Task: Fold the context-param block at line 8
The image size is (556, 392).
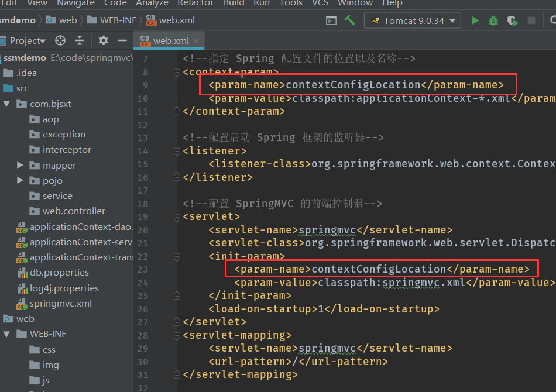Action: click(177, 72)
